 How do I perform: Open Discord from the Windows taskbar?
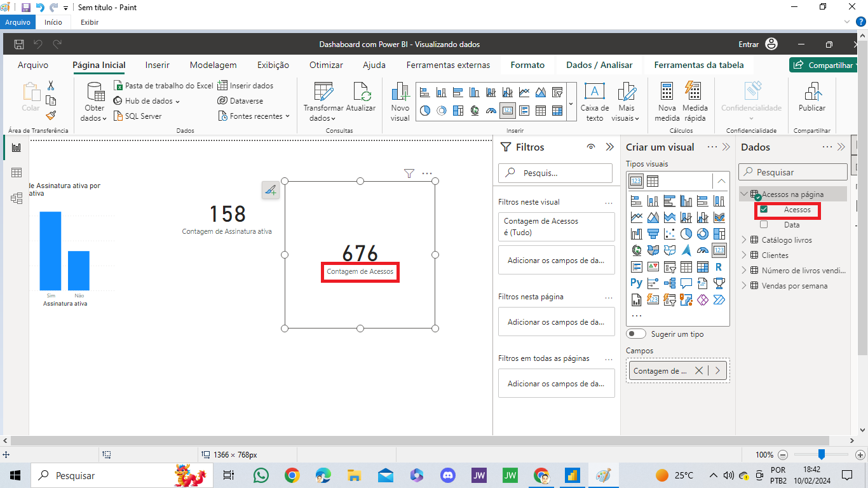pyautogui.click(x=448, y=475)
